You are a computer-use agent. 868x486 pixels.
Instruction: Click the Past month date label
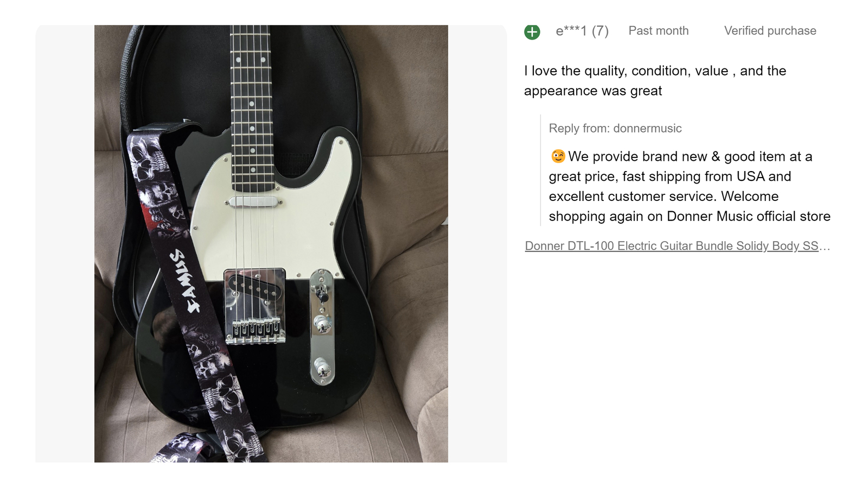[658, 31]
